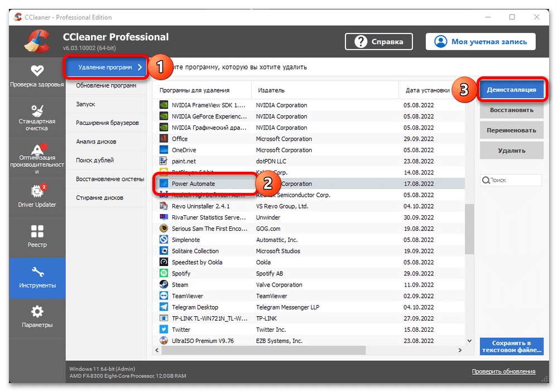
Task: Click the Steam program icon
Action: click(163, 284)
